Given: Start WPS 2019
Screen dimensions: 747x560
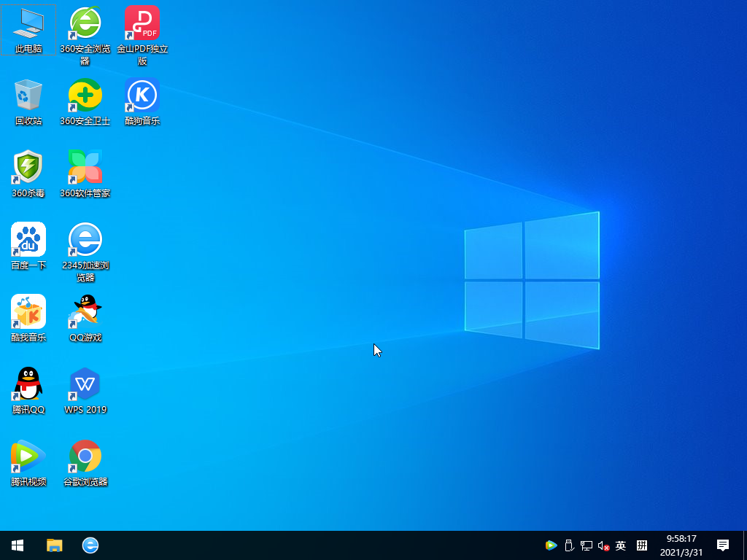Looking at the screenshot, I should [x=85, y=384].
